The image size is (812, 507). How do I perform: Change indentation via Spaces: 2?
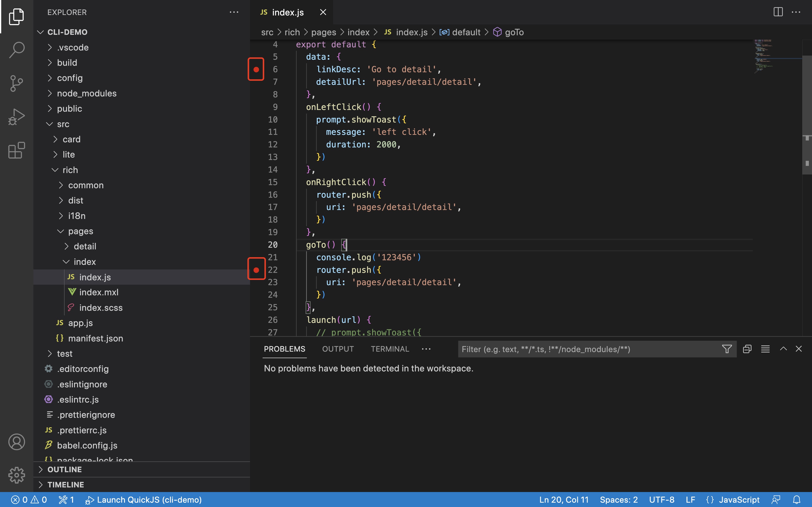619,500
